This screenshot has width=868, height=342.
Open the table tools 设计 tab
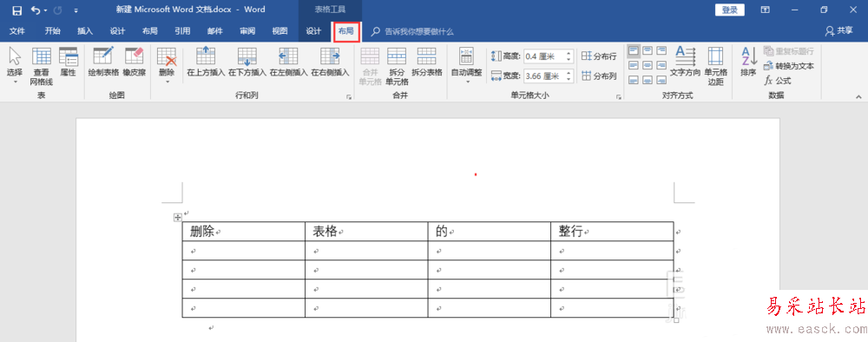314,31
